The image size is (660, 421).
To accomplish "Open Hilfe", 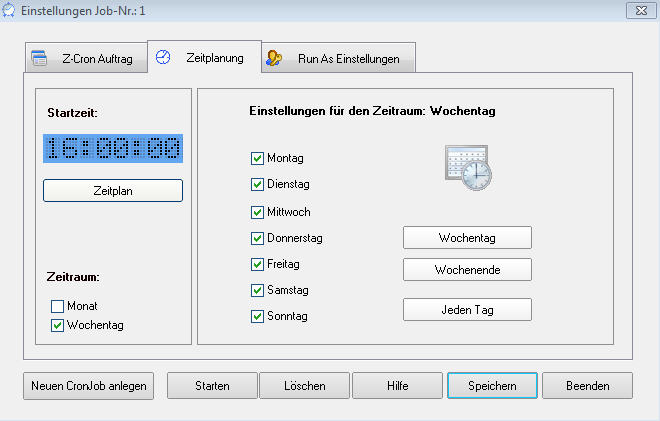I will coord(397,386).
